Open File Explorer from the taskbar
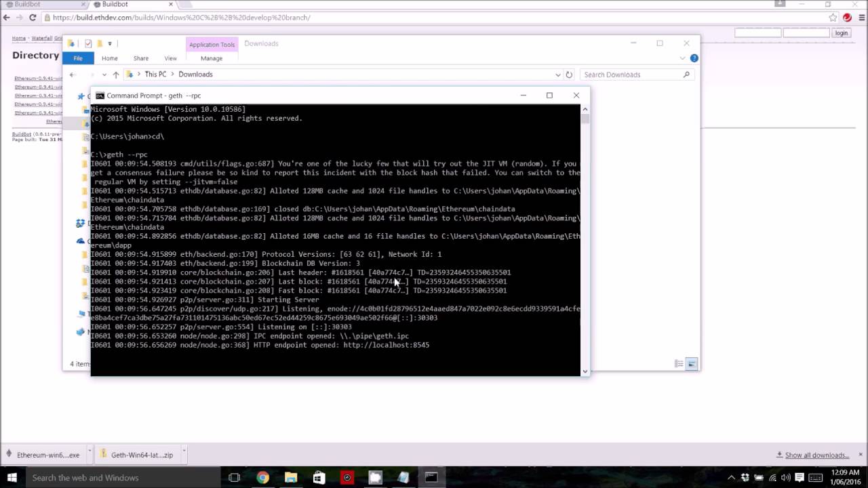Screen dimensions: 868x488 tap(291, 478)
